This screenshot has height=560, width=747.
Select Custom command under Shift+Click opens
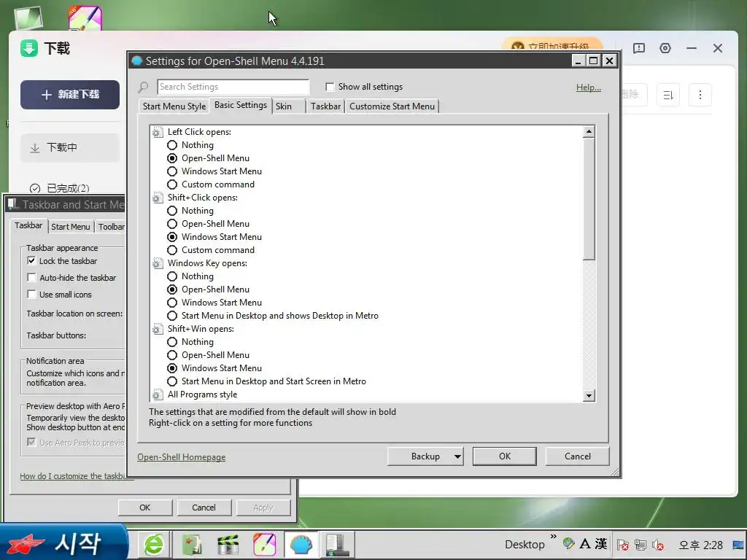click(x=172, y=250)
